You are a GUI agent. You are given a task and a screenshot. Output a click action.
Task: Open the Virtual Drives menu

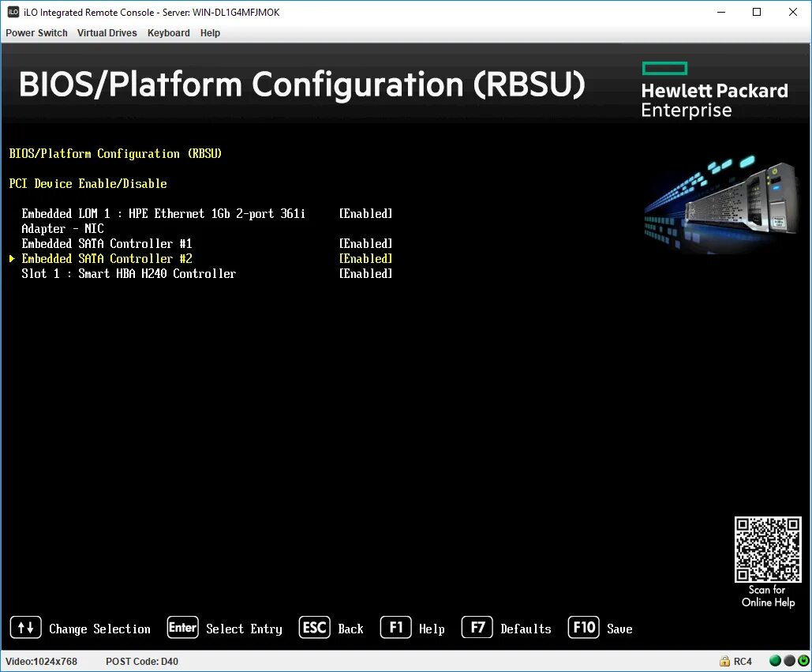[x=107, y=32]
